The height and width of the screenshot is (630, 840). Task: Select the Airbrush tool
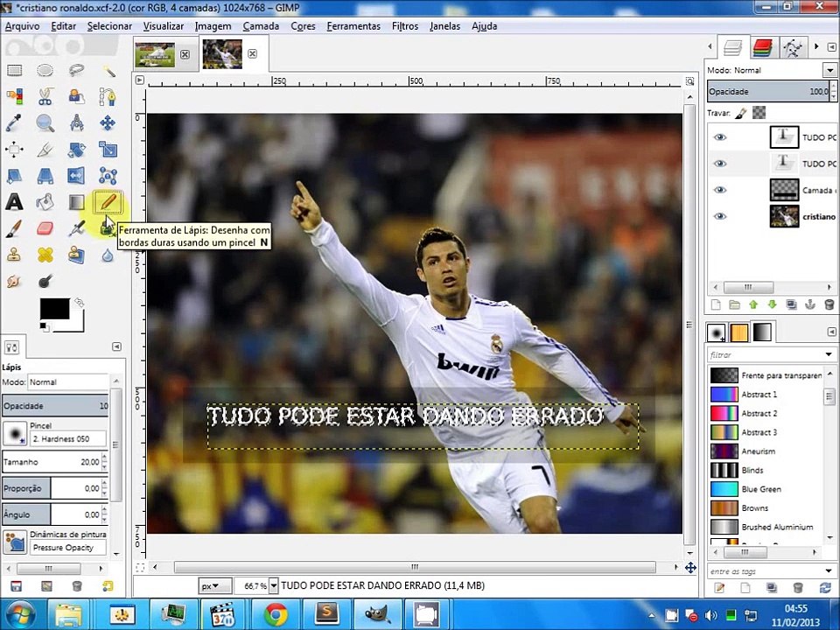pyautogui.click(x=77, y=228)
